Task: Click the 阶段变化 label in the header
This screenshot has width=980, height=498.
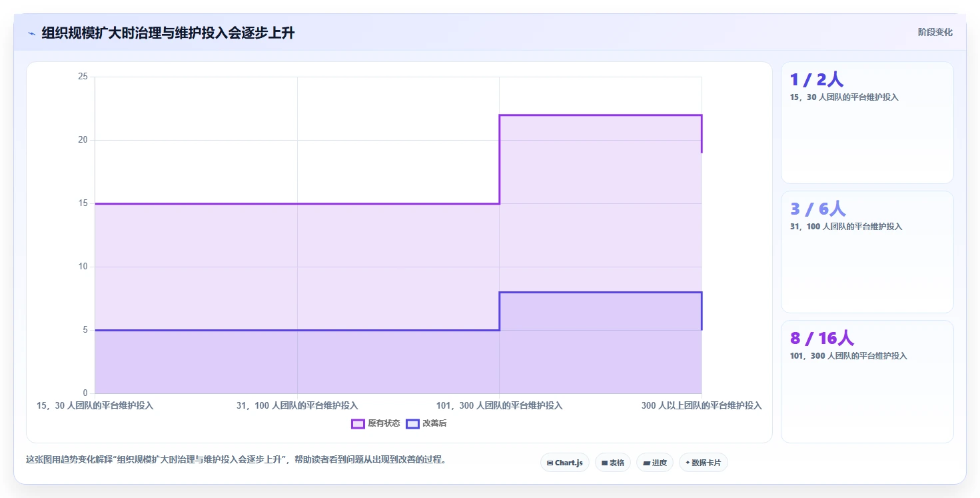Action: coord(935,32)
